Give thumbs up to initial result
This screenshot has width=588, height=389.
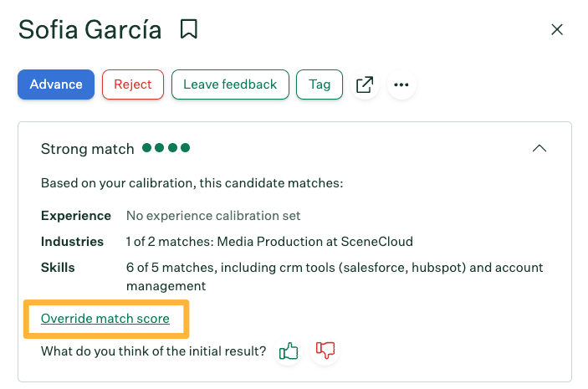click(x=289, y=351)
